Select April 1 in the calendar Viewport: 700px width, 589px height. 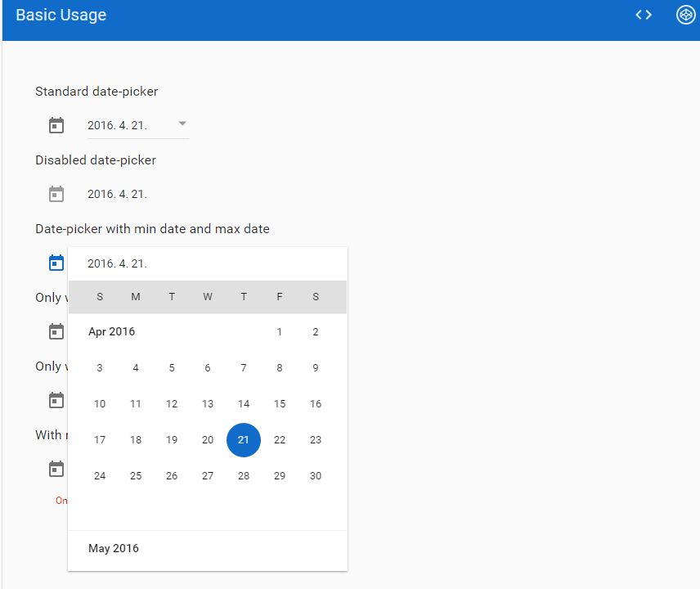point(280,332)
